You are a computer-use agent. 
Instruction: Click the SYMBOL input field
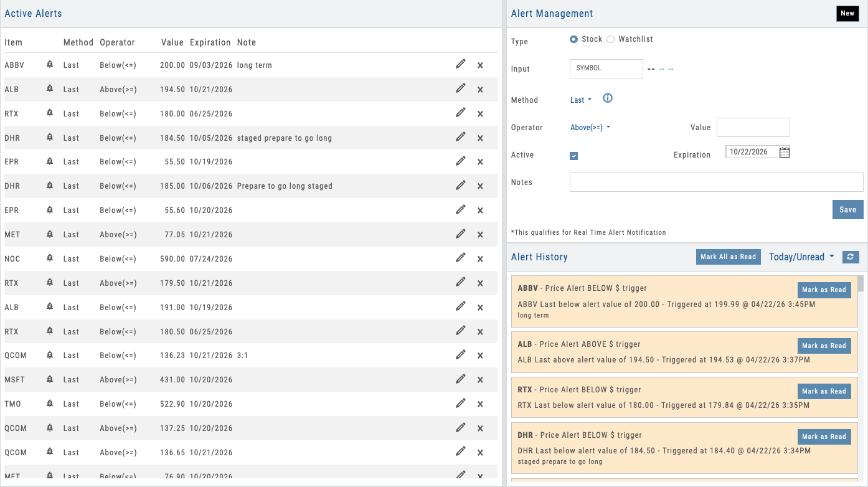(x=606, y=69)
